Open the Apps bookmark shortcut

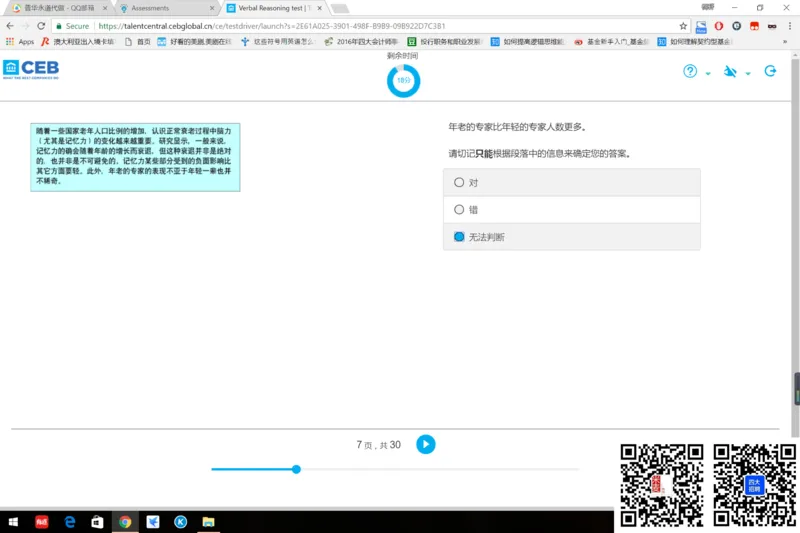pyautogui.click(x=19, y=42)
